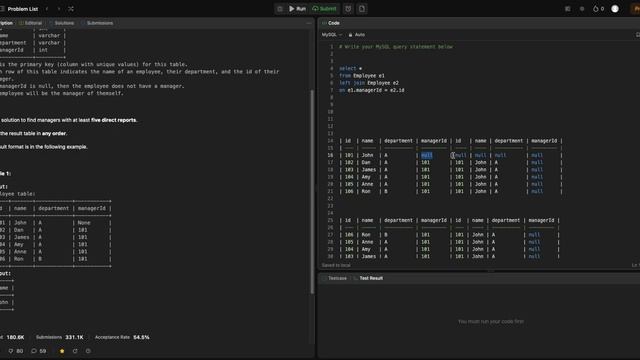Switch to the Testcase tab
640x360 pixels.
click(x=335, y=278)
